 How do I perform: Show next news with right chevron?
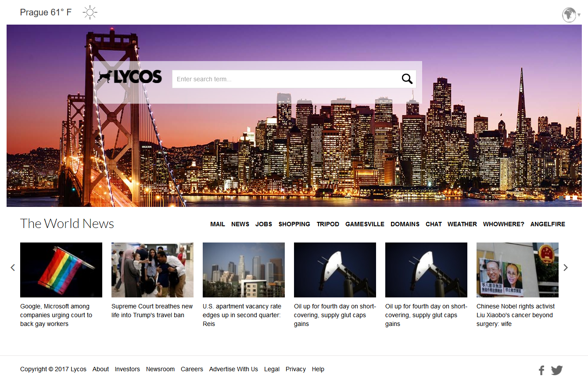(566, 267)
